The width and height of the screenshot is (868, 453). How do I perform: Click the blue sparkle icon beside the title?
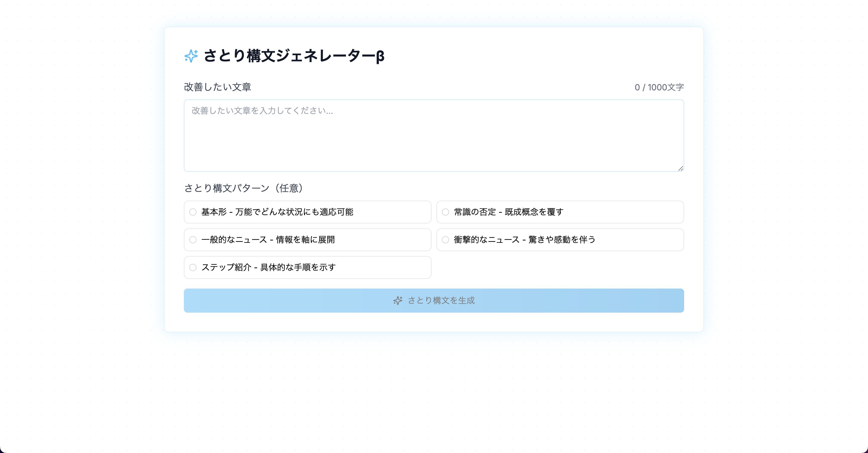click(191, 56)
